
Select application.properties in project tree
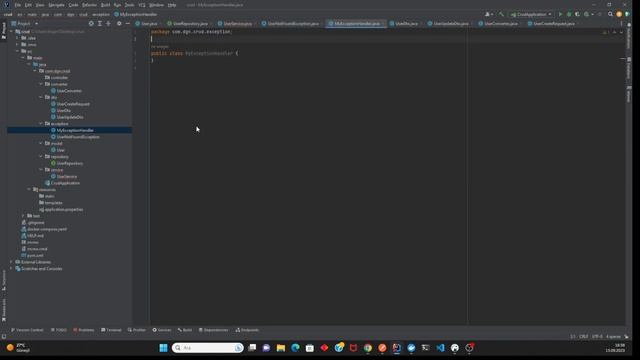point(63,209)
